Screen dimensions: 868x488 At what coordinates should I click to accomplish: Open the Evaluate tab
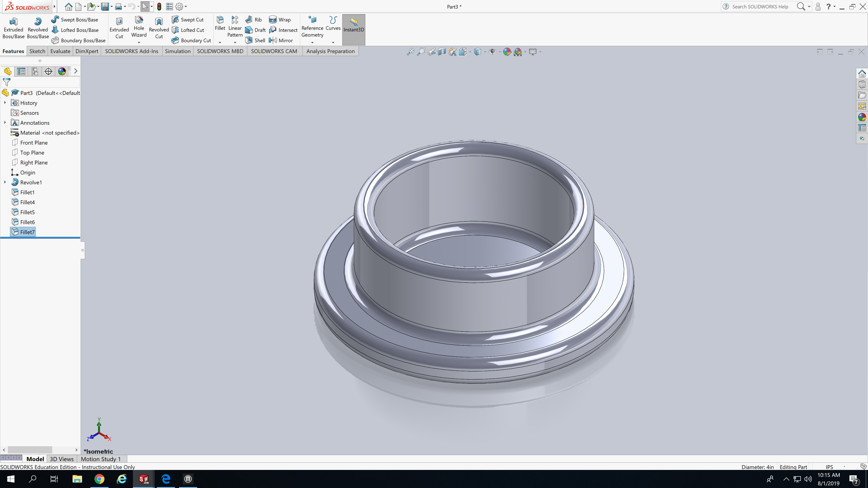point(60,51)
